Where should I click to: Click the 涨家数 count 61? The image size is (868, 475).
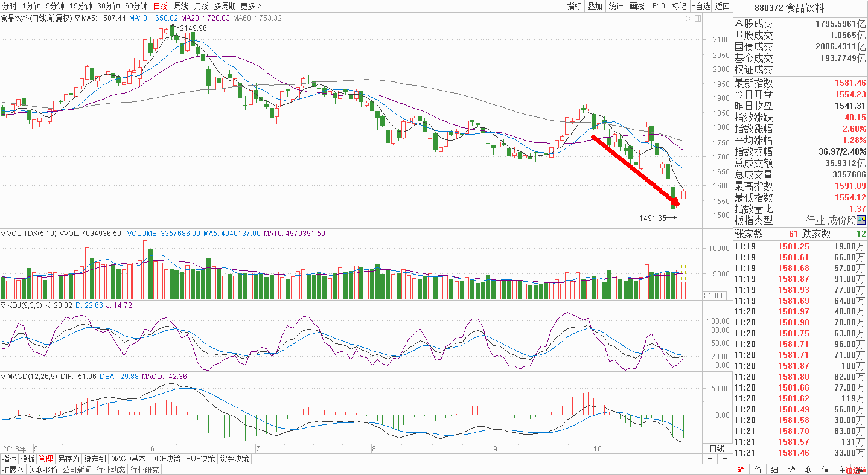click(793, 234)
